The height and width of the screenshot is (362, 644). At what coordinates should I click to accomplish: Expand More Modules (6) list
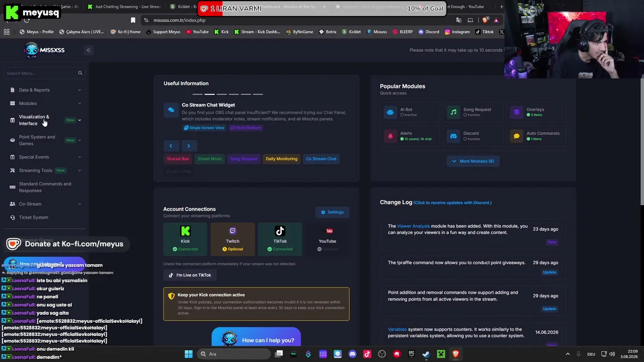pyautogui.click(x=473, y=161)
